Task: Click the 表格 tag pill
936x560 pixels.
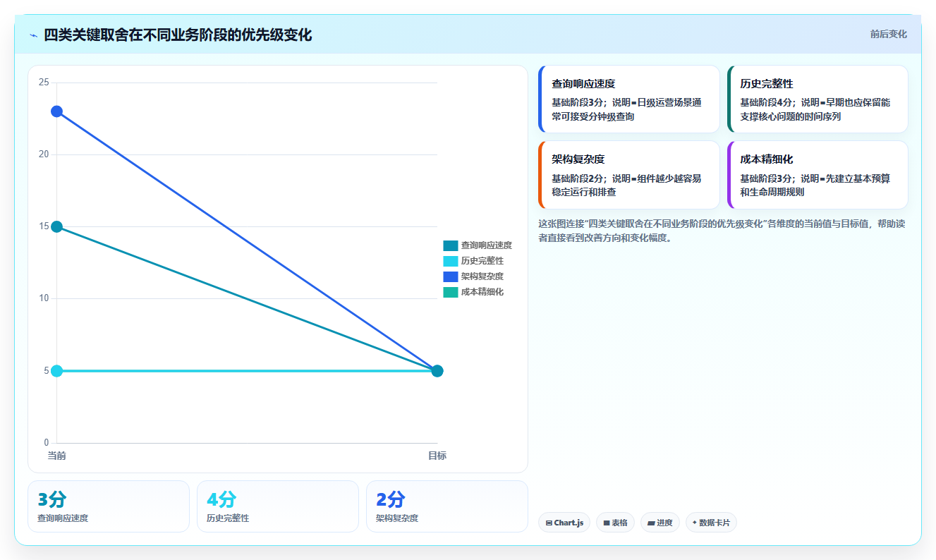Action: coord(615,523)
